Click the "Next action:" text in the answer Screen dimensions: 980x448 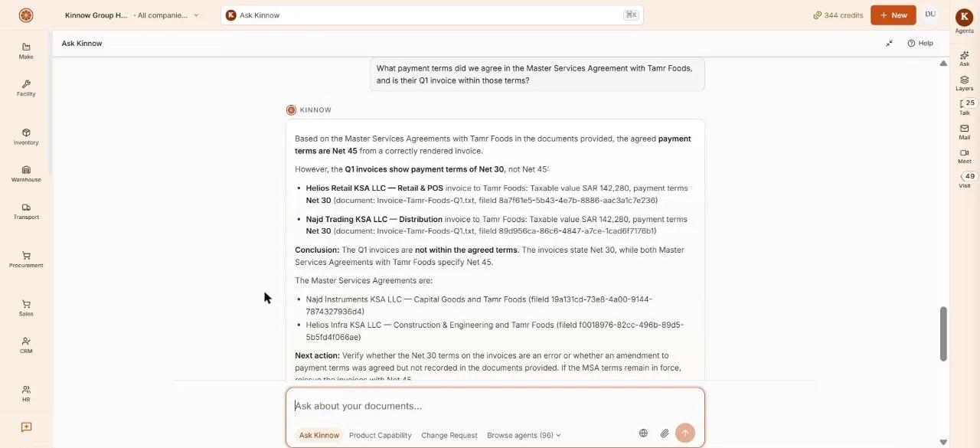pyautogui.click(x=317, y=355)
